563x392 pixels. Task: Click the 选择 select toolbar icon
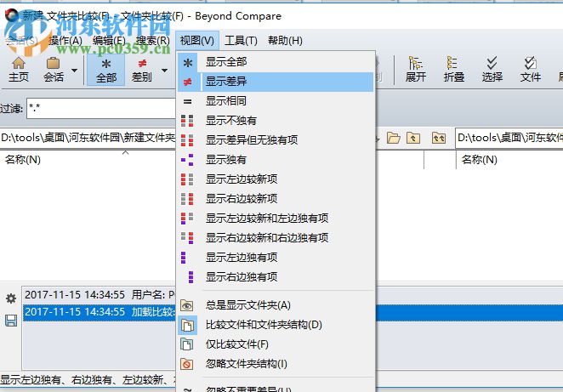492,70
